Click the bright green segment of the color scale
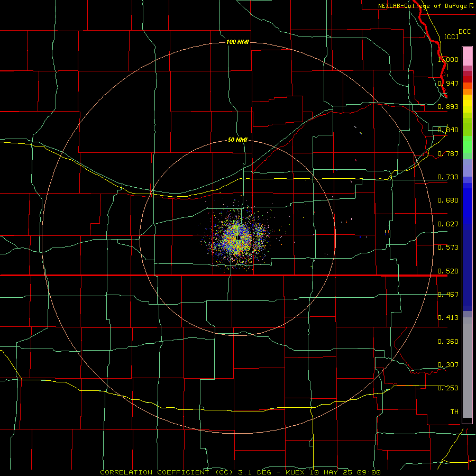This screenshot has height=476, width=476. (467, 144)
